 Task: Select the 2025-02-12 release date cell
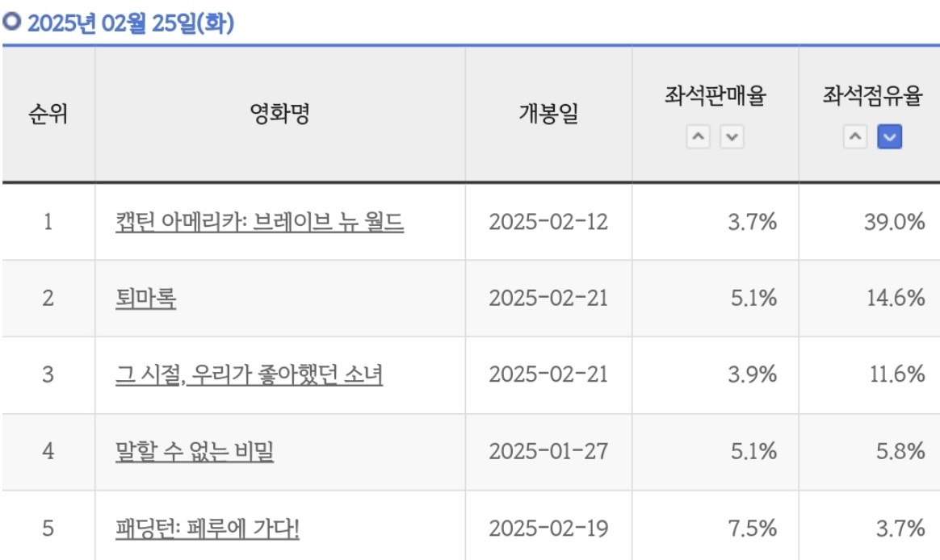[x=548, y=222]
